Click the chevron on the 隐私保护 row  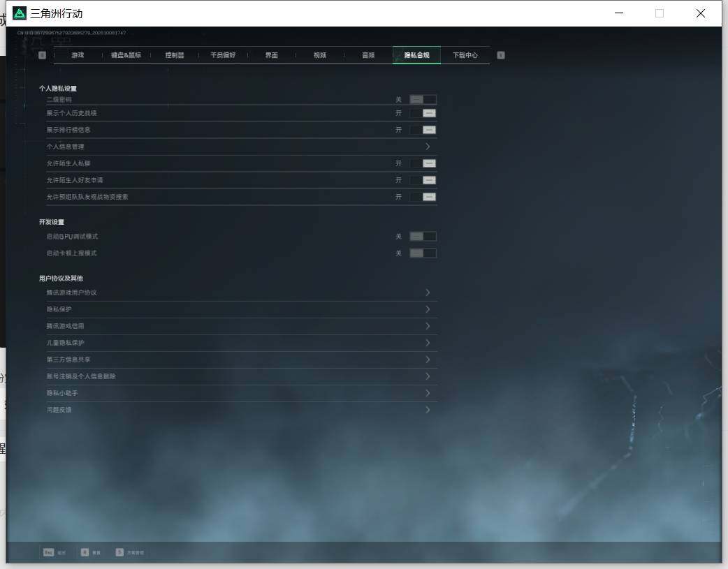tap(428, 309)
